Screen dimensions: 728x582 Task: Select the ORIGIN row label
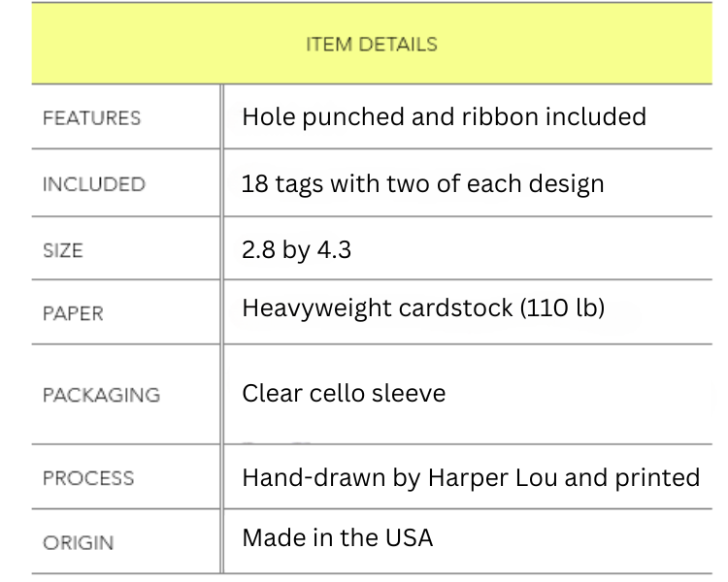[78, 542]
